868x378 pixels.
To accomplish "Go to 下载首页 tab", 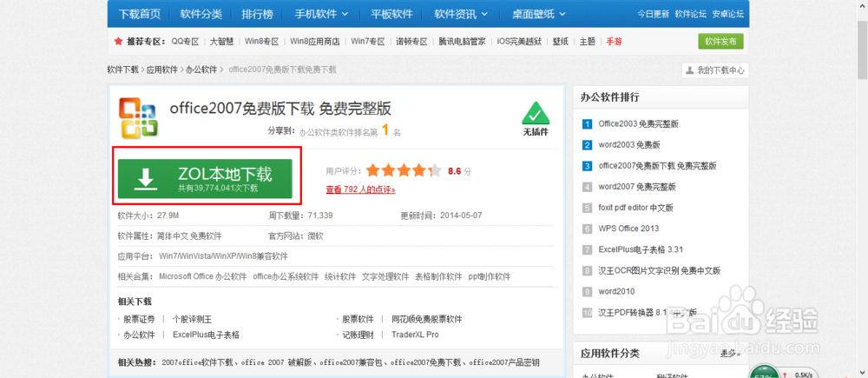I will click(140, 14).
